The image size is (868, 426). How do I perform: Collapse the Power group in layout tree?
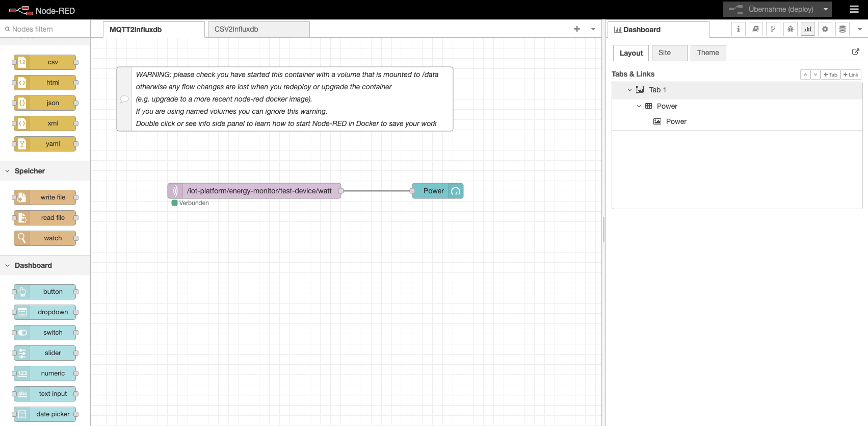pos(639,106)
